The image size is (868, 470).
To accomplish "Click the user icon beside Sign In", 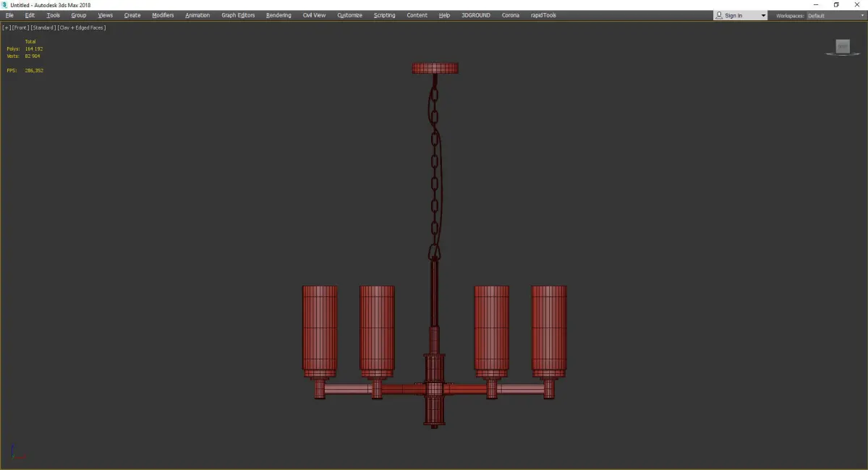I will [719, 15].
